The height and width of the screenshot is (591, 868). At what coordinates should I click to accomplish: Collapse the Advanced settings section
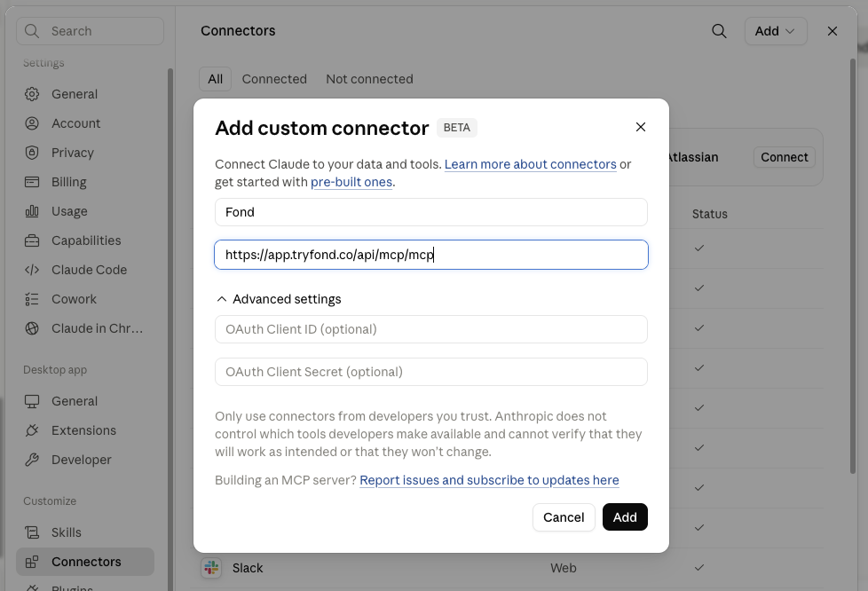pos(279,299)
